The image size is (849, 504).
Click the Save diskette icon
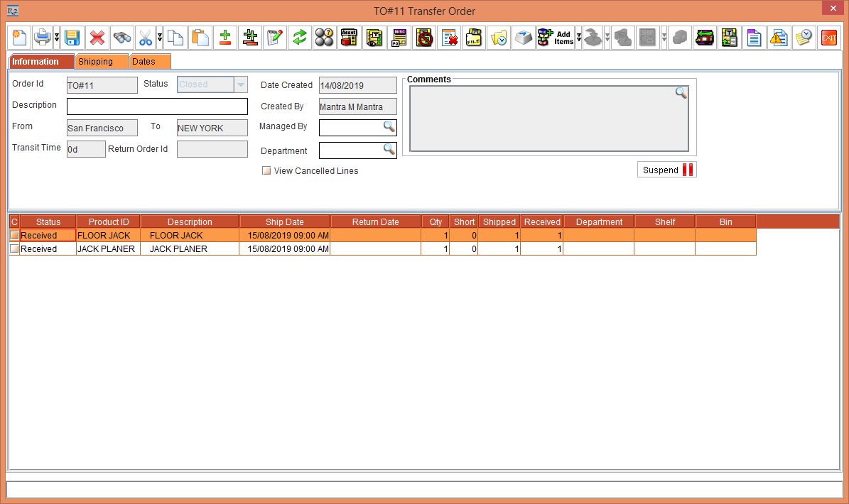72,38
